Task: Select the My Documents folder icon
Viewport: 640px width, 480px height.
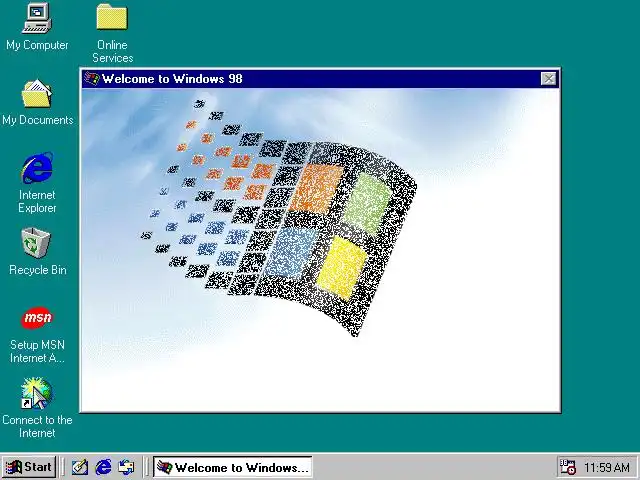Action: click(x=37, y=94)
